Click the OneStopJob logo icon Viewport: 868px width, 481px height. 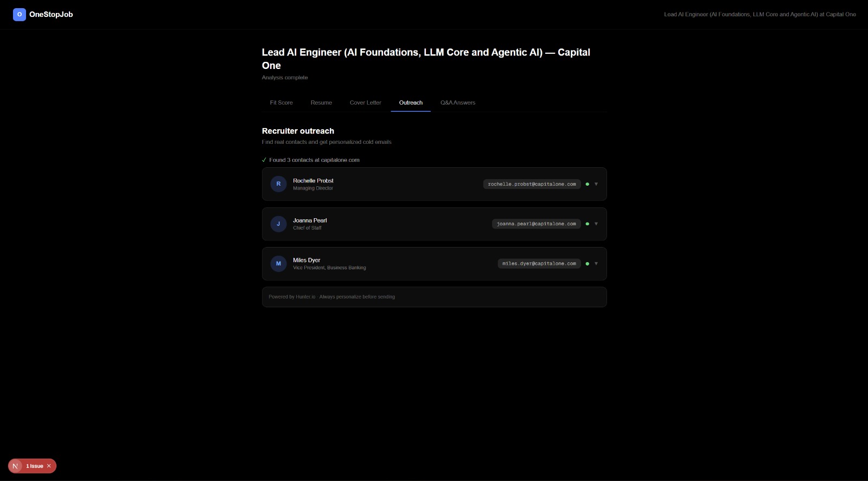tap(20, 15)
